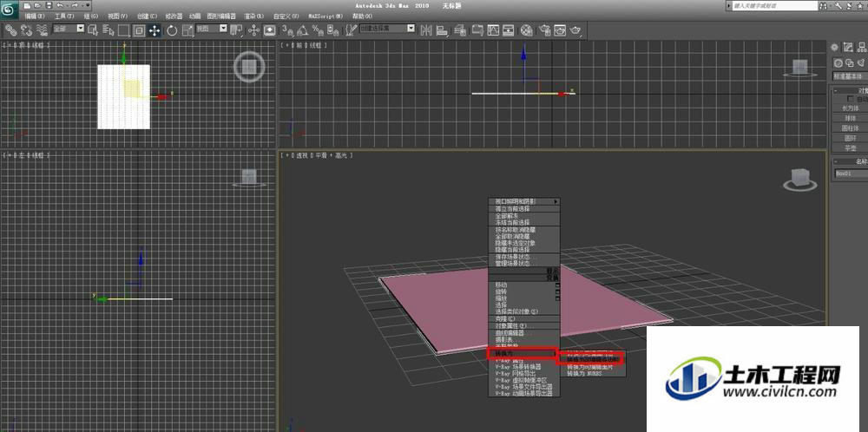Click the Redo arrow in the title bar
The width and height of the screenshot is (868, 432).
(75, 5)
